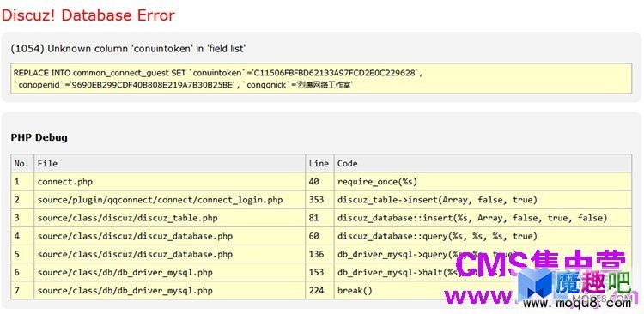Click the Discuz! Database Error heading
This screenshot has height=314, width=644.
pyautogui.click(x=88, y=15)
